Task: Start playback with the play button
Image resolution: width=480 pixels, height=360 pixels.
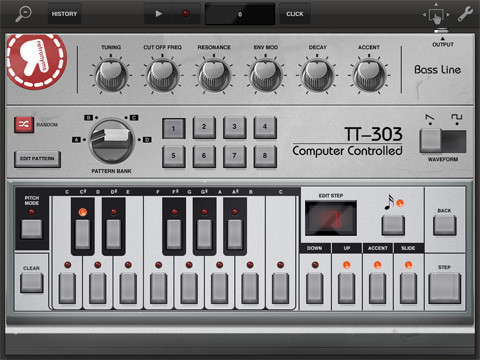Action: tap(158, 14)
